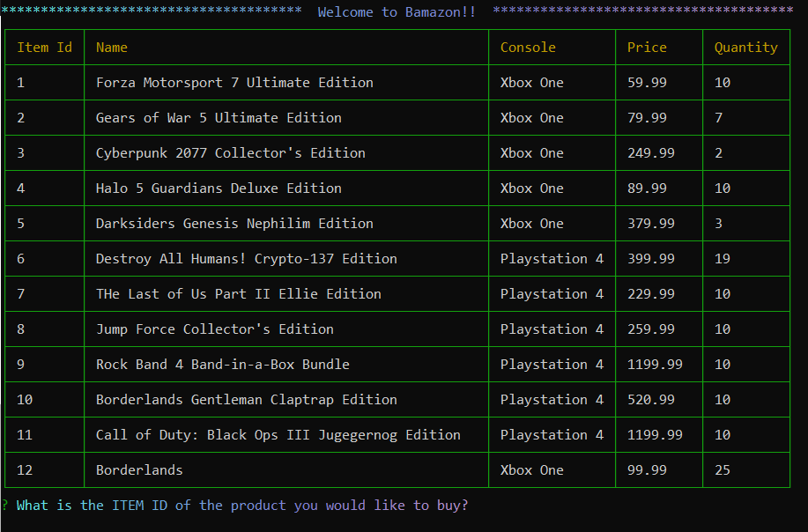Select the plain 'Borderlands' name in row 12
Image resolution: width=808 pixels, height=532 pixels.
tap(139, 470)
